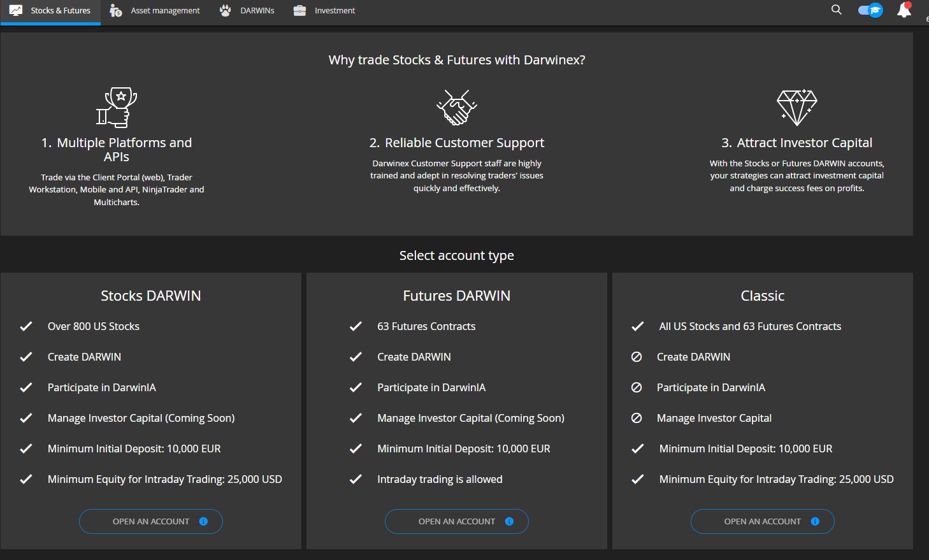The height and width of the screenshot is (560, 929).
Task: Click info icon on Futures DARWIN button
Action: coord(509,521)
